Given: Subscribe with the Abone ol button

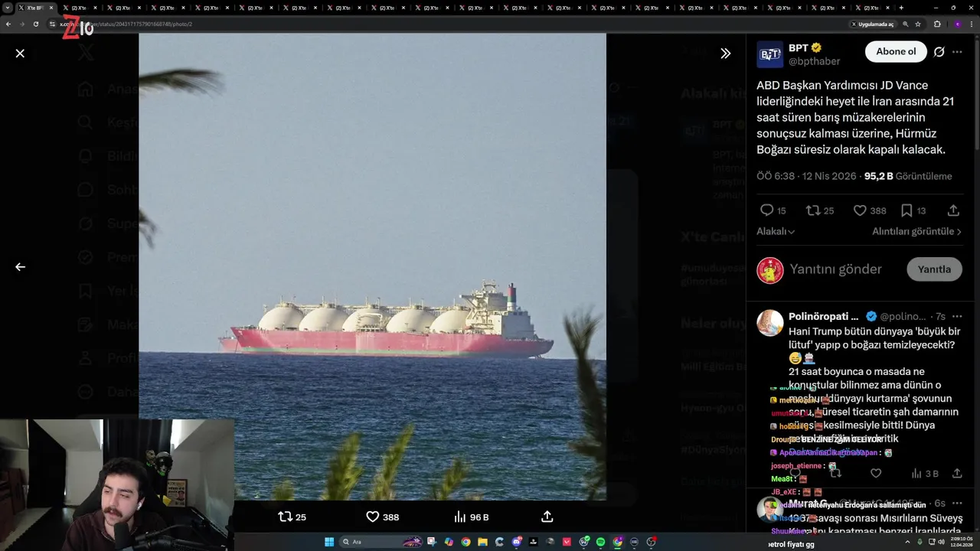Looking at the screenshot, I should tap(896, 51).
